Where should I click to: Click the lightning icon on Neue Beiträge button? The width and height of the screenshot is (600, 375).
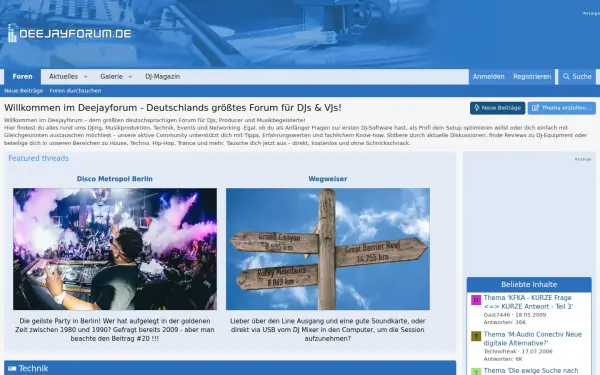(477, 108)
